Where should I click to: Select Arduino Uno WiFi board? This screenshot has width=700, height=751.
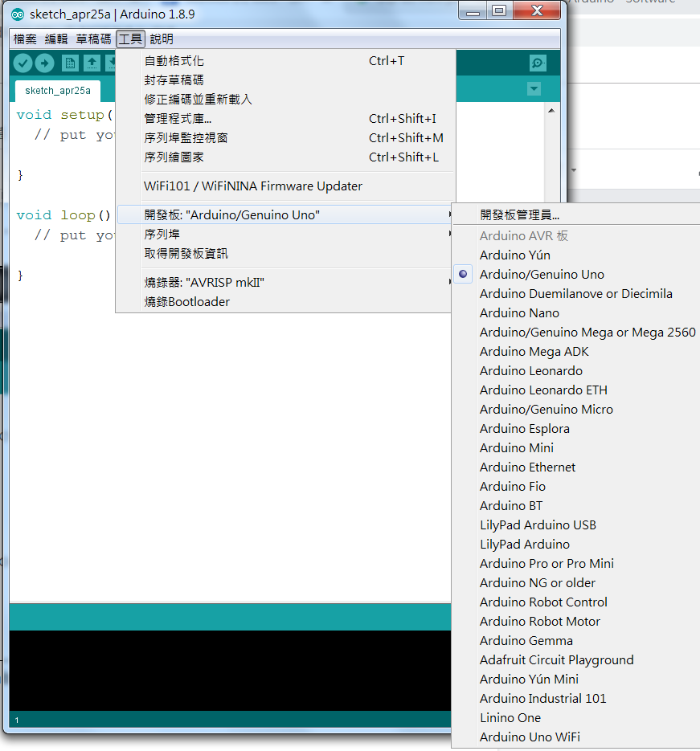tap(576, 737)
